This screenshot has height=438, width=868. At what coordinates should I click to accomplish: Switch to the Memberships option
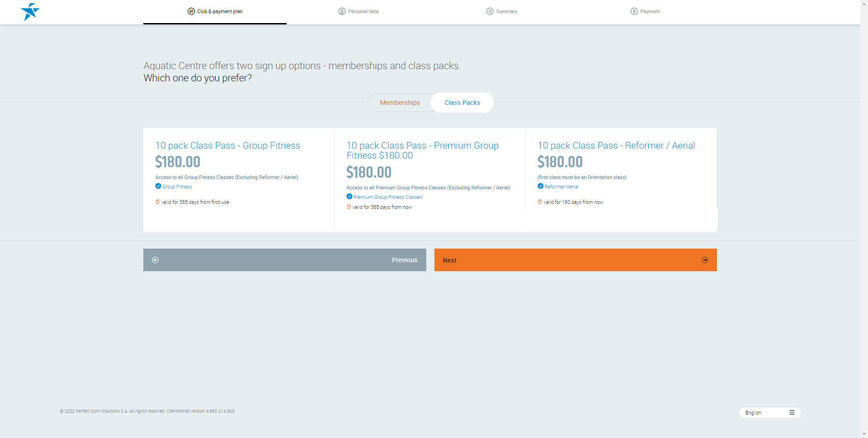coord(400,103)
